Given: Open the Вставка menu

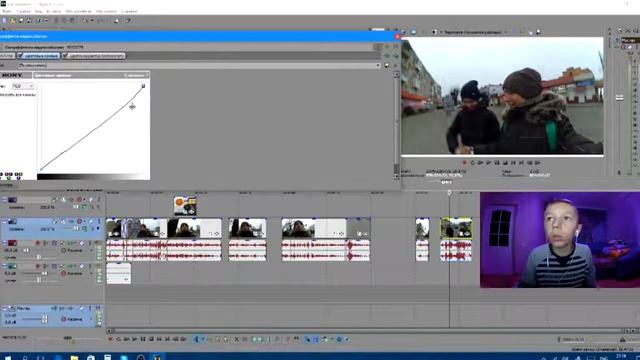Looking at the screenshot, I should 54,11.
